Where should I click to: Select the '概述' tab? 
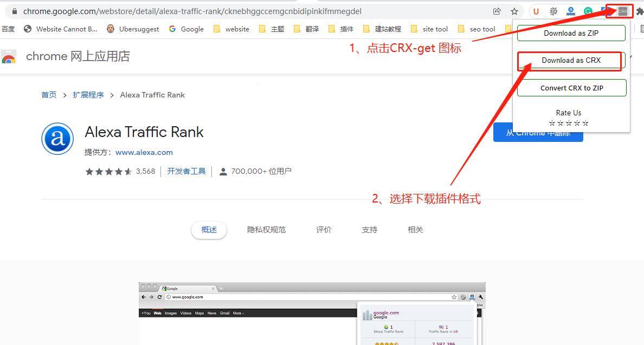(x=209, y=230)
